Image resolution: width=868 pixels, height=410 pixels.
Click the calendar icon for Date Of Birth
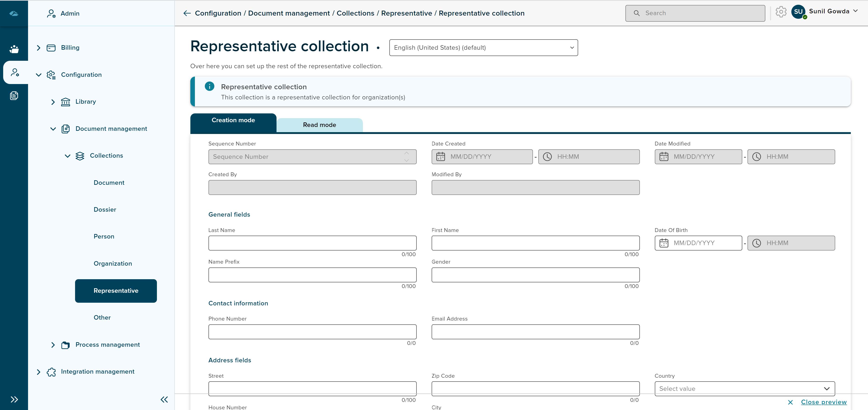click(663, 243)
